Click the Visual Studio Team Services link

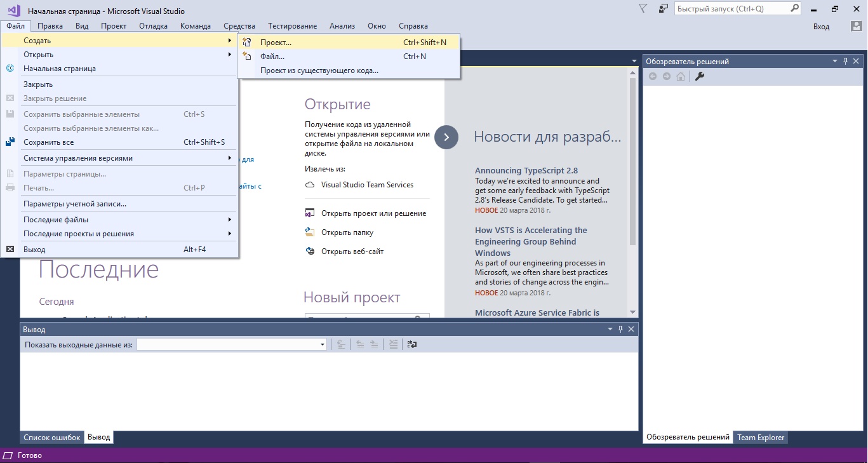[x=367, y=185]
